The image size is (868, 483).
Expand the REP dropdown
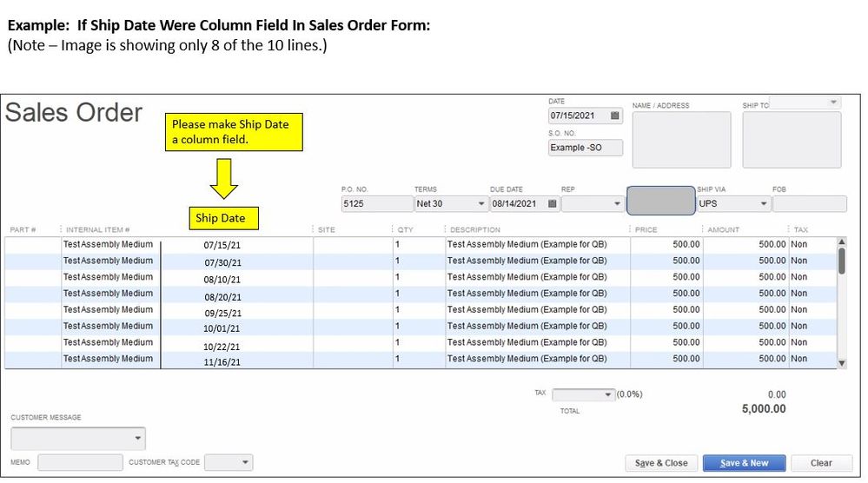tap(617, 204)
